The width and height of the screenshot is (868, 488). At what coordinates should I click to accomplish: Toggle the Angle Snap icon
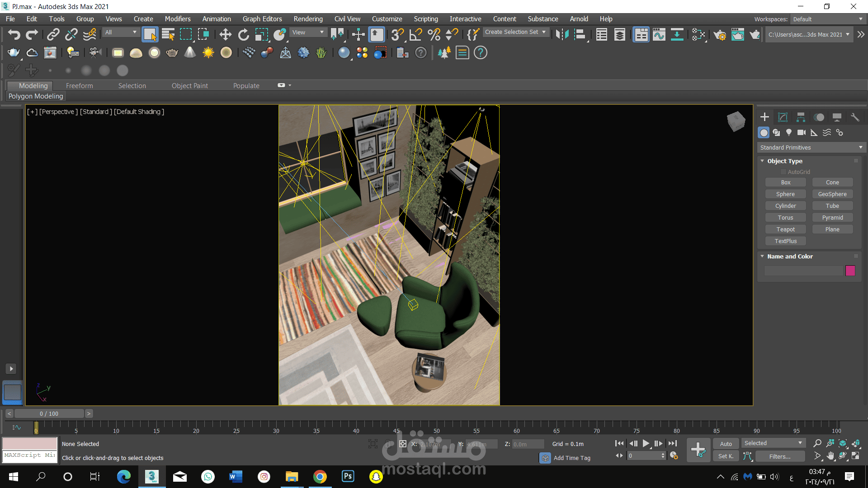[x=415, y=35]
